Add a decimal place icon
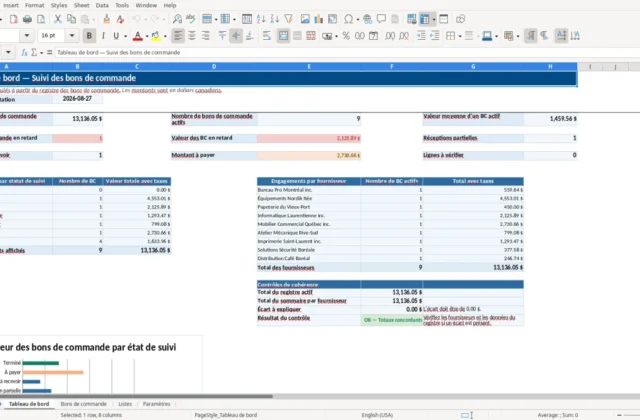This screenshot has height=420, width=640. [390, 36]
